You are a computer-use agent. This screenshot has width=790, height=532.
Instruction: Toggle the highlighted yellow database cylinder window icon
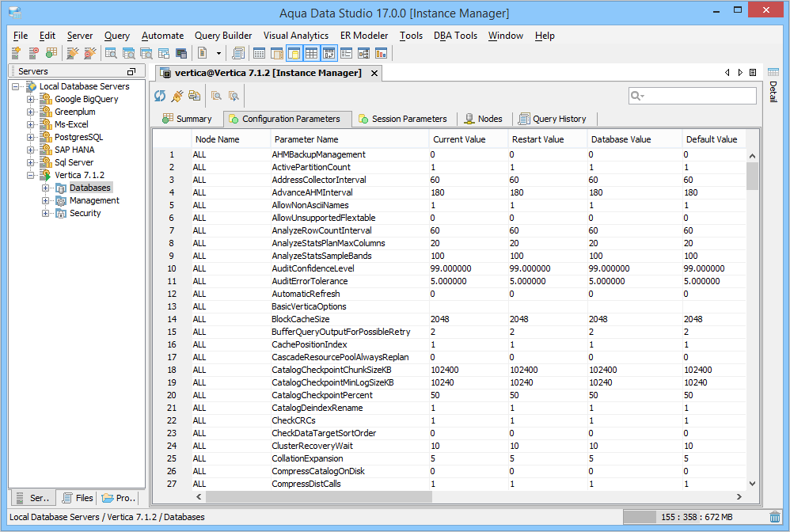click(x=294, y=53)
